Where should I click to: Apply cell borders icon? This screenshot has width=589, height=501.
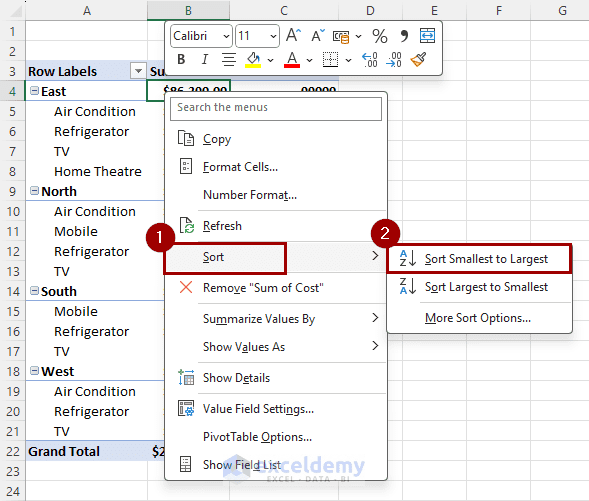tap(331, 59)
